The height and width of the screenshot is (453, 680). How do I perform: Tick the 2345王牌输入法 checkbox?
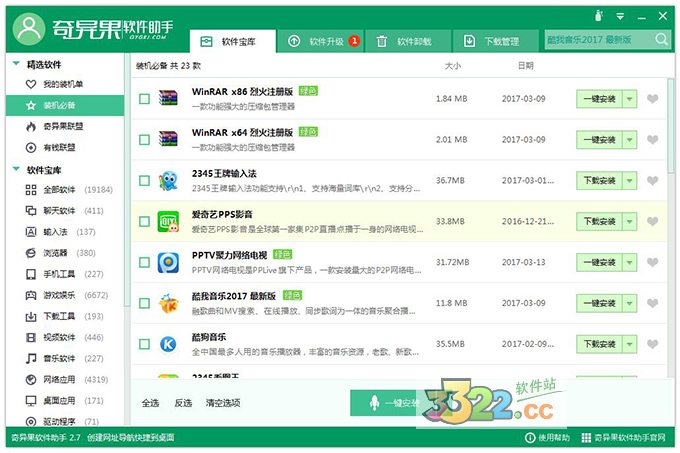(144, 180)
